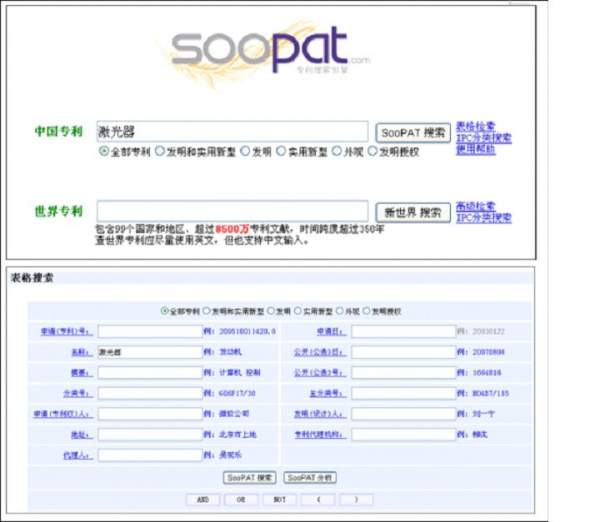Click the 地址 label link
This screenshot has height=522, width=600.
tap(82, 434)
